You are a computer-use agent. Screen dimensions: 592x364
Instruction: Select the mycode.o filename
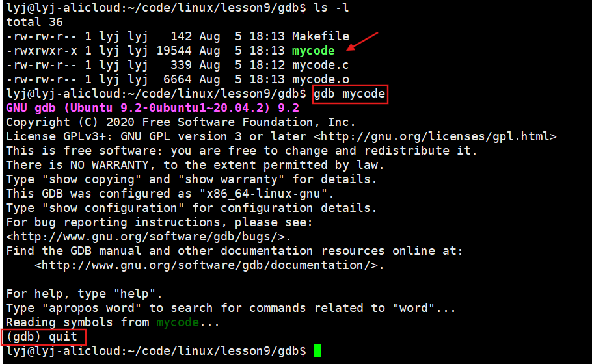point(321,79)
